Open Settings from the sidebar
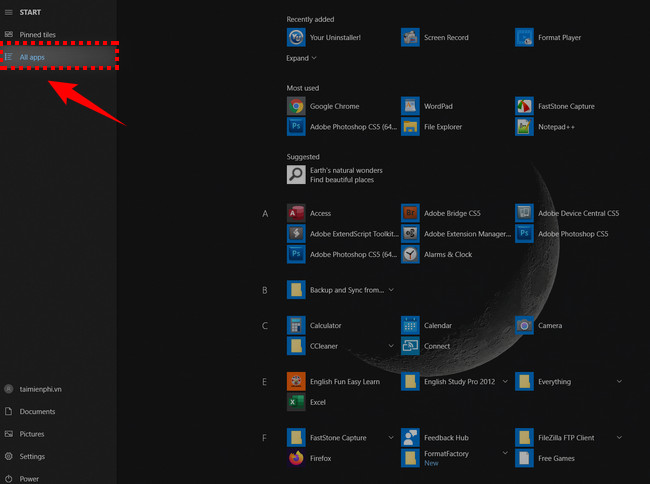 (x=58, y=456)
